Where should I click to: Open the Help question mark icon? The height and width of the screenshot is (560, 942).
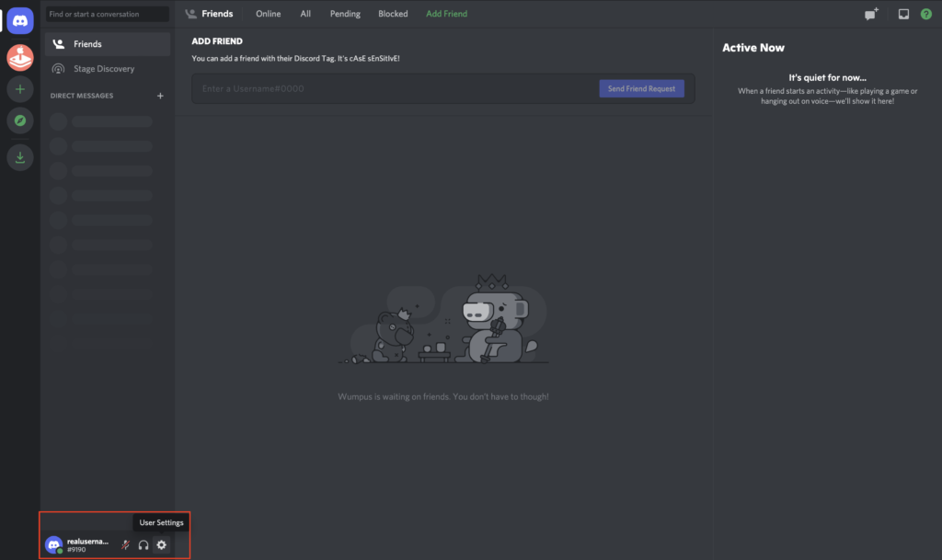pos(925,14)
